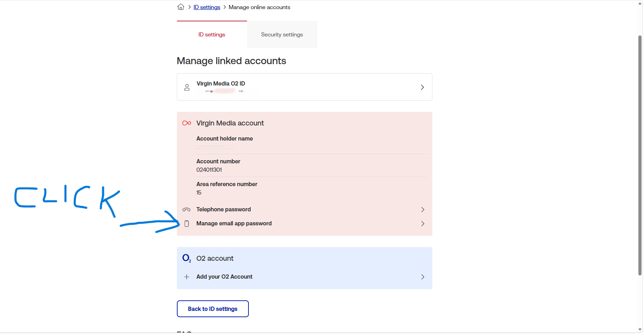644x334 pixels.
Task: Switch to the Security settings tab
Action: coord(282,34)
